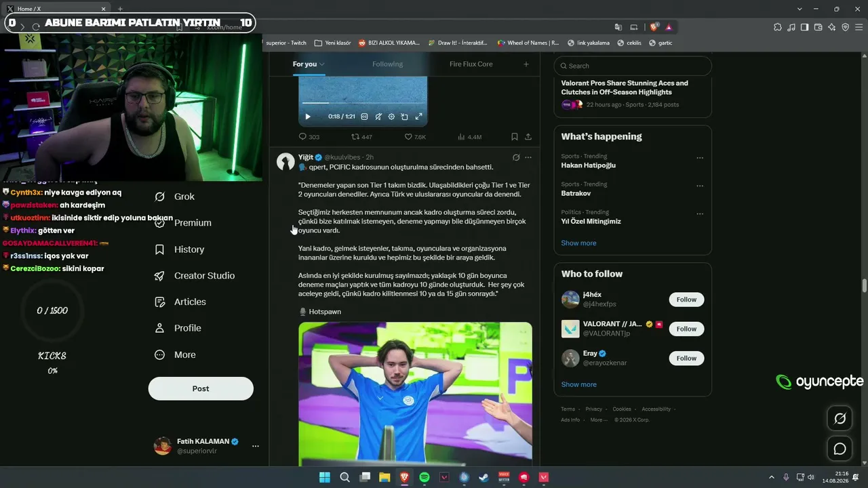Follow j4héx
The height and width of the screenshot is (488, 868).
click(x=686, y=300)
